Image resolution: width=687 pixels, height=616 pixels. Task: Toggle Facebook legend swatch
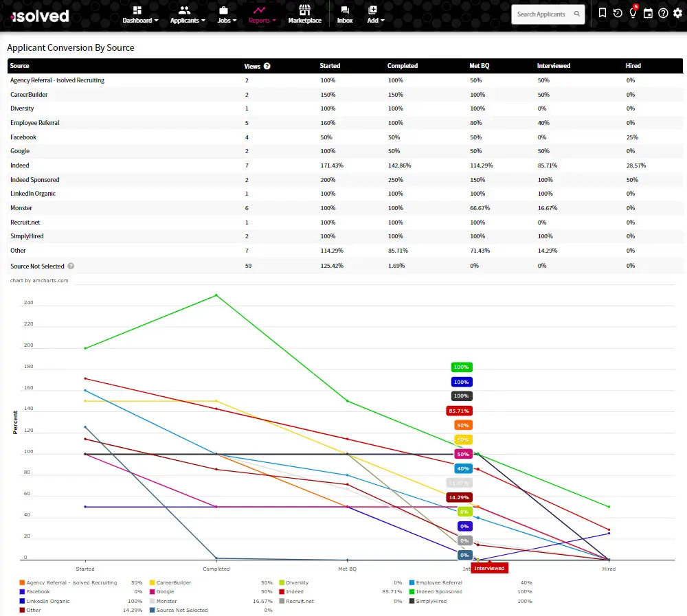(22, 591)
